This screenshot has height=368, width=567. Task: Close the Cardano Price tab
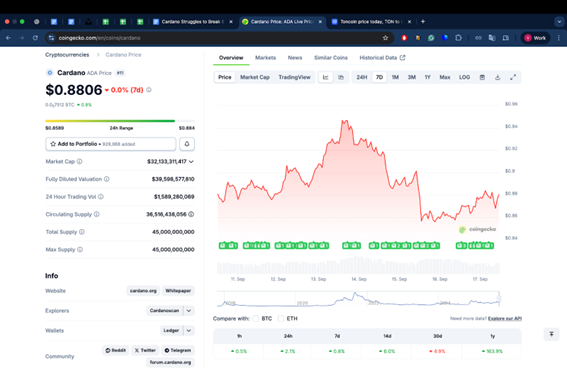[x=320, y=22]
